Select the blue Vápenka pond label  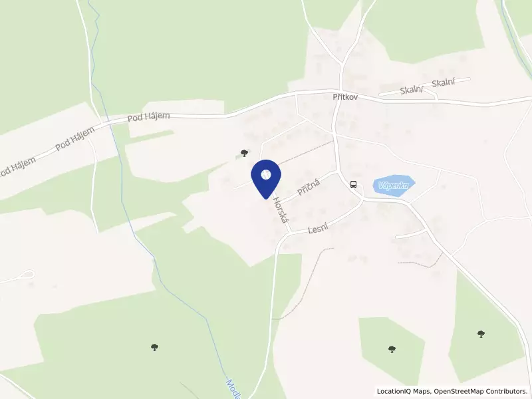pyautogui.click(x=393, y=186)
